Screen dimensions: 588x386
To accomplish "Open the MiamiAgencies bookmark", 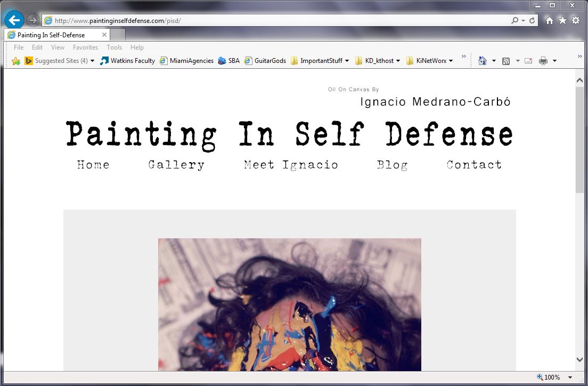I will coord(186,61).
